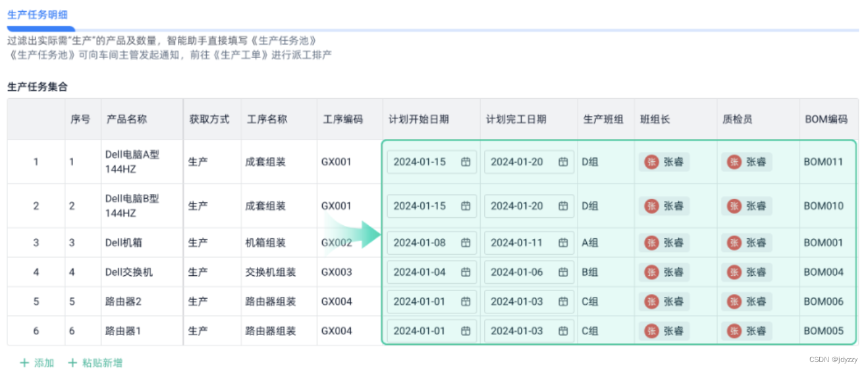Click calendar icon in Dell机箱 start date field
Screen dimensions: 868x370
pyautogui.click(x=466, y=242)
